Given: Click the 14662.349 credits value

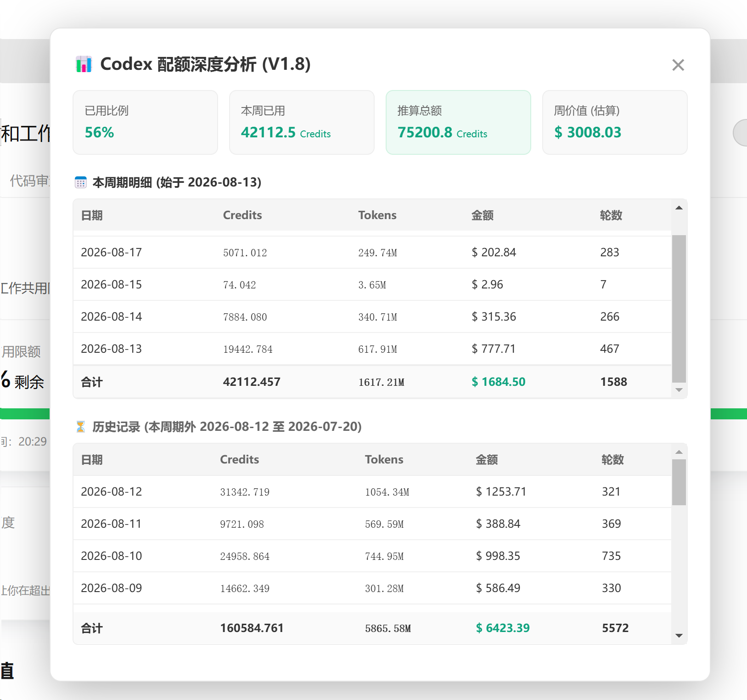Looking at the screenshot, I should (x=245, y=588).
